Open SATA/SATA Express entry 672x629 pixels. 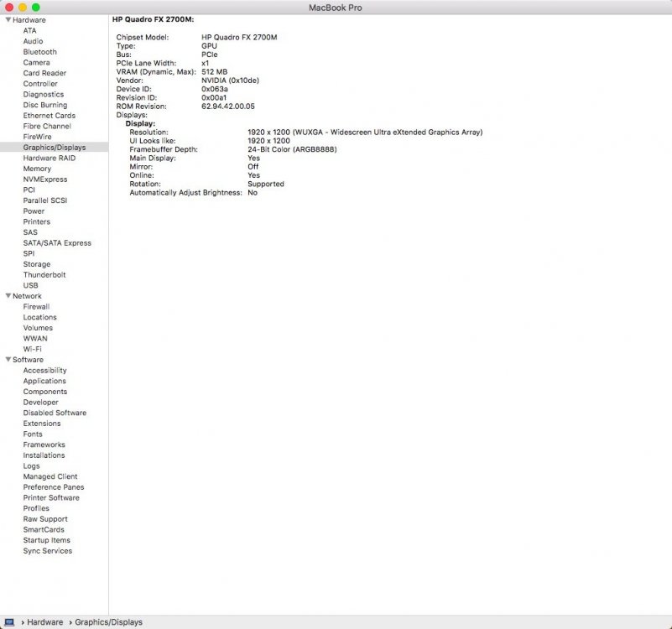[x=57, y=242]
